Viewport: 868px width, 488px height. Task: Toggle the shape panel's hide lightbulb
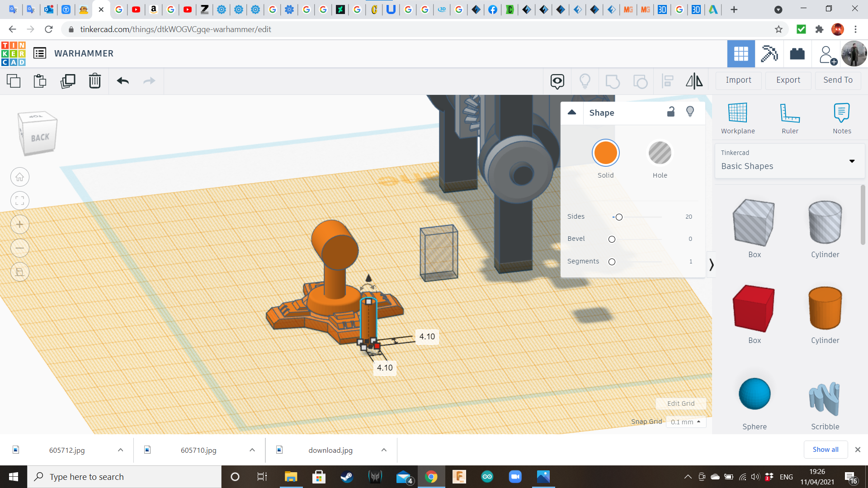pyautogui.click(x=690, y=112)
